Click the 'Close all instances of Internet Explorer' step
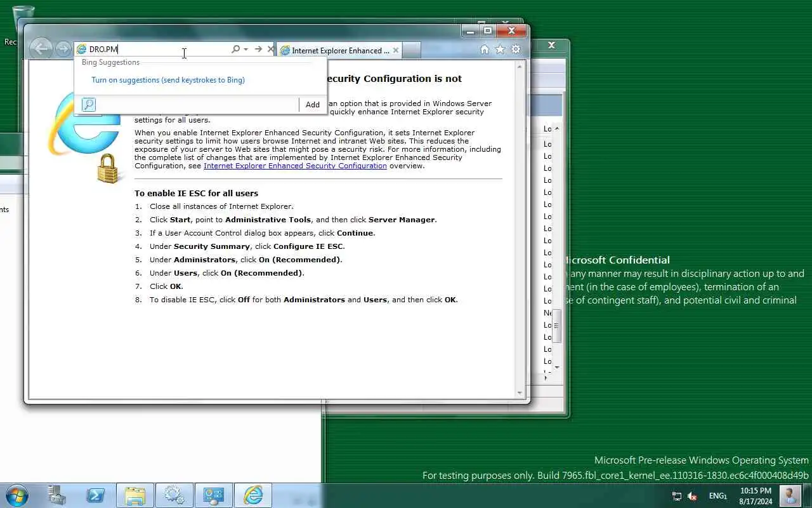Image resolution: width=812 pixels, height=508 pixels. click(221, 206)
